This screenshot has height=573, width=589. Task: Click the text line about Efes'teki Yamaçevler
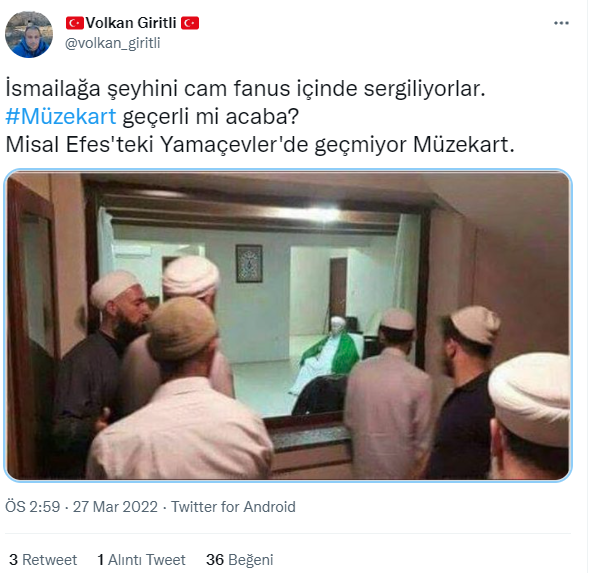click(x=260, y=144)
